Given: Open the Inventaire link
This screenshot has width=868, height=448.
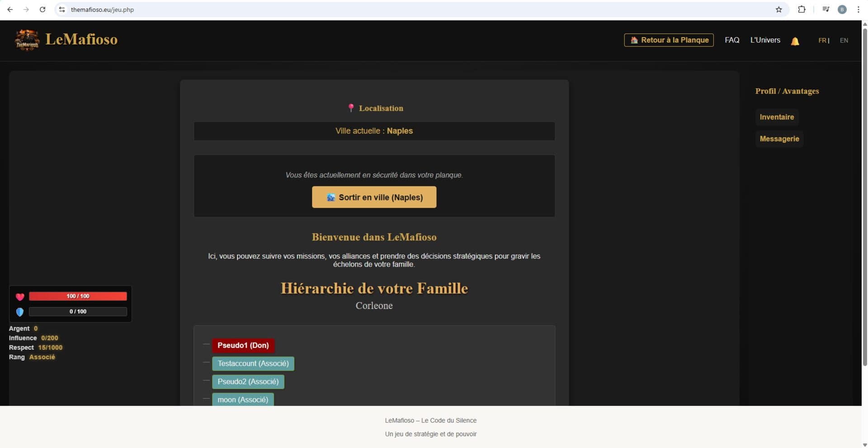Looking at the screenshot, I should [x=777, y=117].
